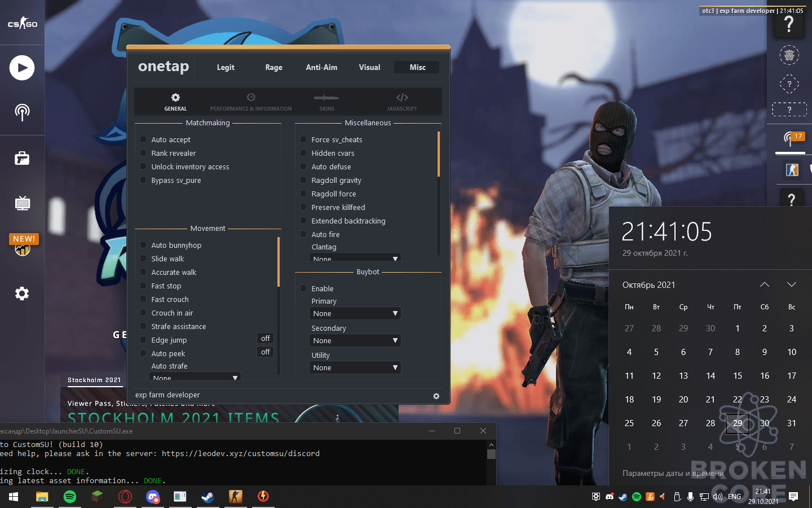
Task: Open the Skins sub-tab
Action: click(x=326, y=102)
